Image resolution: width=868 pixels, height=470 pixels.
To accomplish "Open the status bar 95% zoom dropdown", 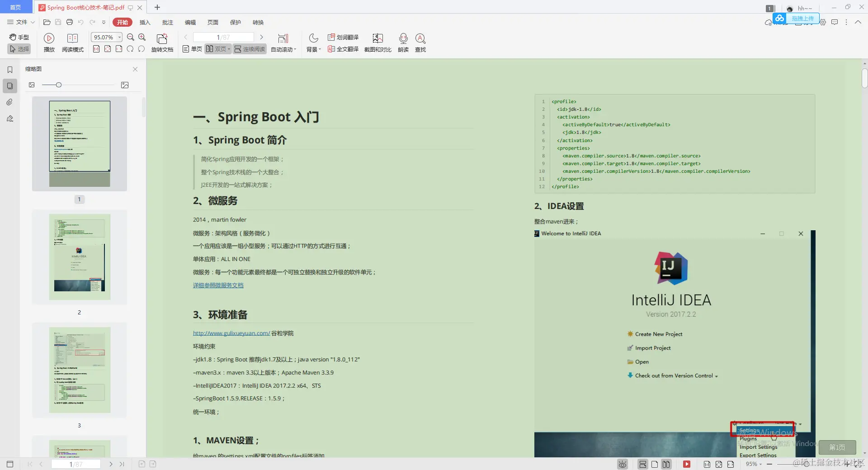I will click(754, 464).
